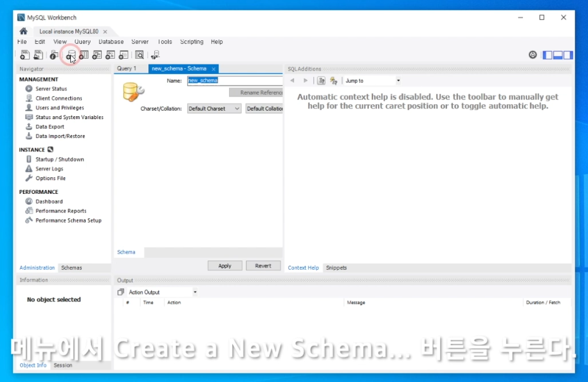Switch to Administration navigator tab

(37, 268)
